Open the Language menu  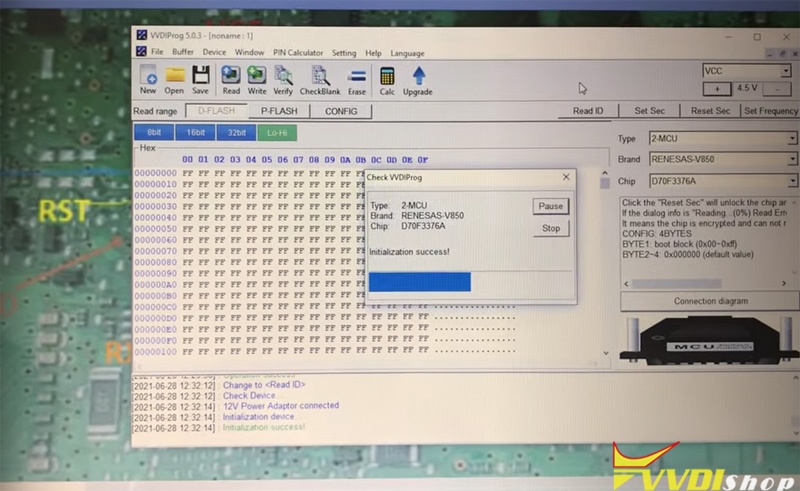(x=407, y=53)
